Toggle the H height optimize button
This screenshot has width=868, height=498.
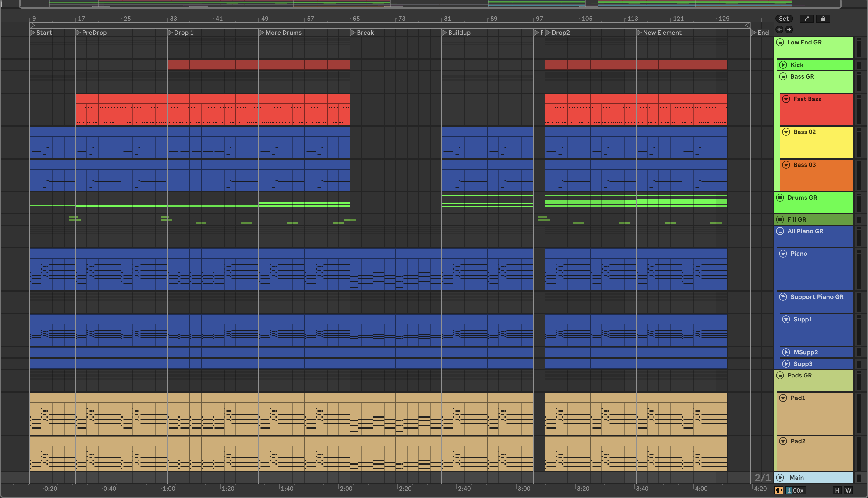pyautogui.click(x=837, y=490)
